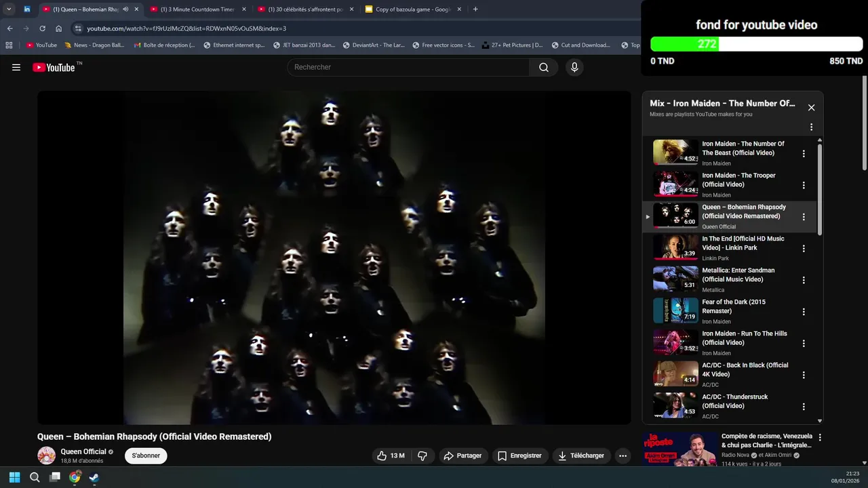This screenshot has width=868, height=488.
Task: Open options for Thunderstruck item
Action: pyautogui.click(x=804, y=407)
